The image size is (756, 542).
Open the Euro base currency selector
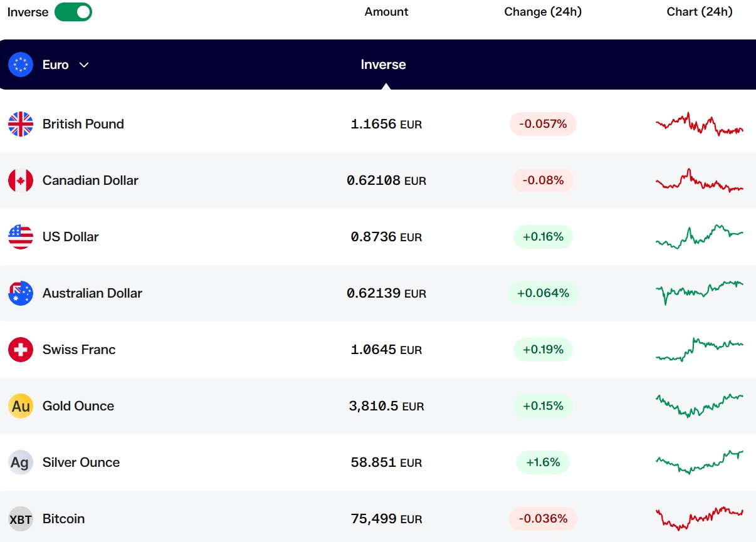coord(49,65)
